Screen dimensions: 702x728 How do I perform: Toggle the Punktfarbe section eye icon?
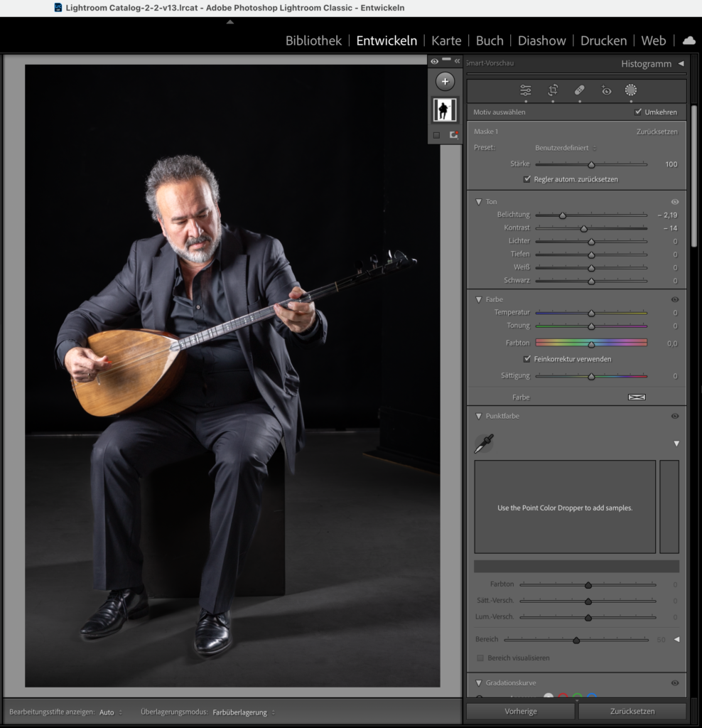(675, 416)
